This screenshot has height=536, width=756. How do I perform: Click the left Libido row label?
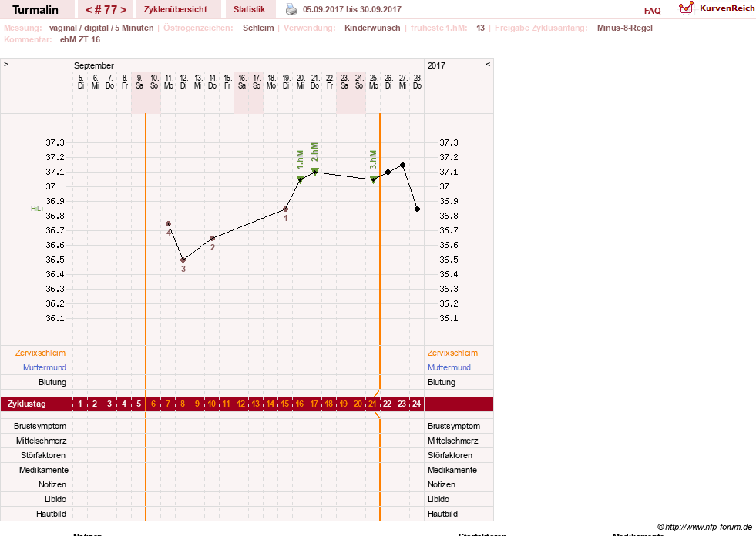(x=55, y=499)
